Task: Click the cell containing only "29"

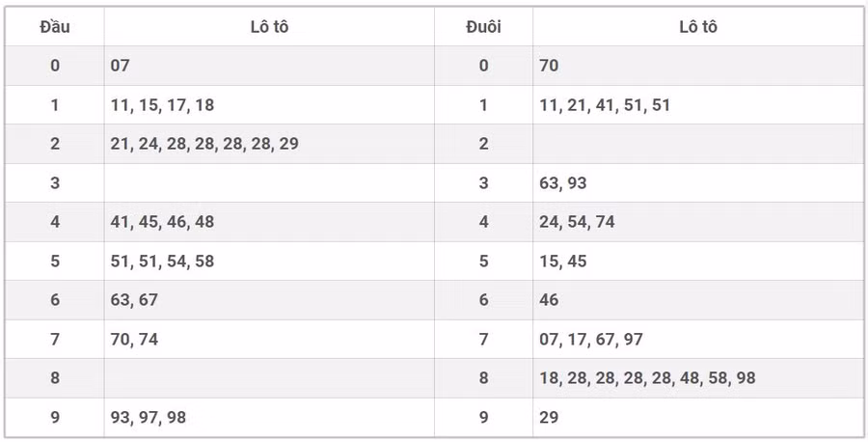Action: tap(550, 418)
